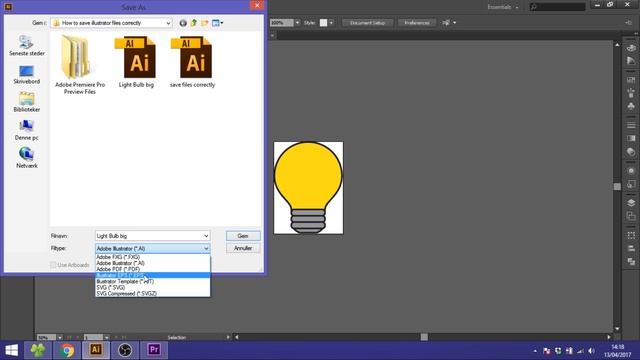640x360 pixels.
Task: Go to Skrivebord in sidebar
Action: pos(27,74)
